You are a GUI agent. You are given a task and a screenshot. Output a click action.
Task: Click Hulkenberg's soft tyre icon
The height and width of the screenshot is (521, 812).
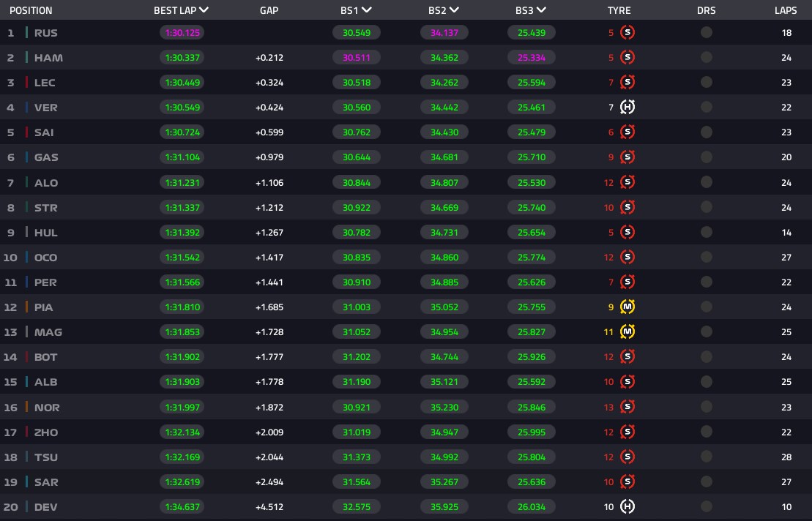click(x=627, y=232)
